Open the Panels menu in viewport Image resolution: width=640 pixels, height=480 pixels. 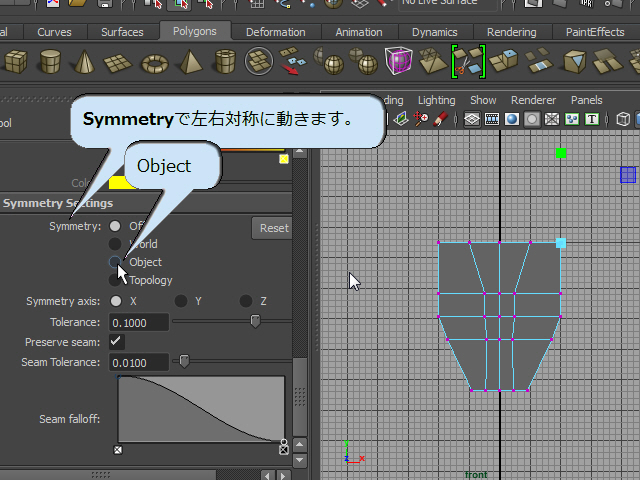tap(586, 100)
